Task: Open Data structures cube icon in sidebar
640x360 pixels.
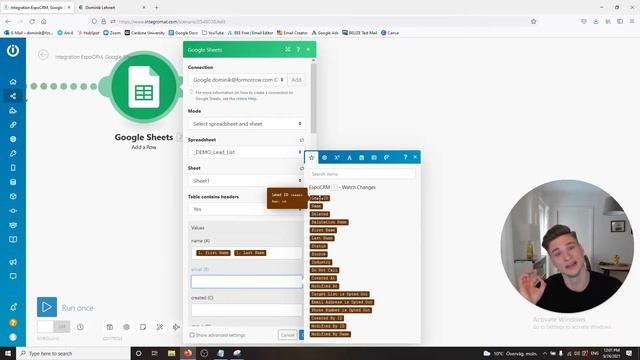Action: click(13, 196)
